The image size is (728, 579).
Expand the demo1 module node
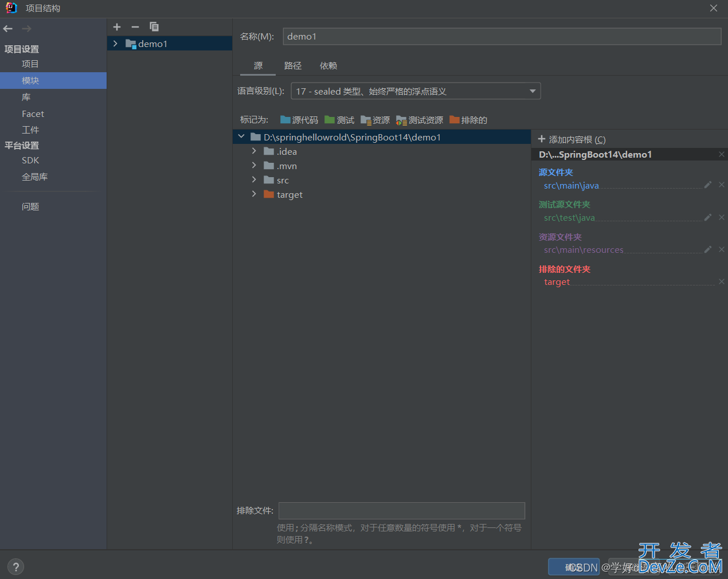(115, 44)
